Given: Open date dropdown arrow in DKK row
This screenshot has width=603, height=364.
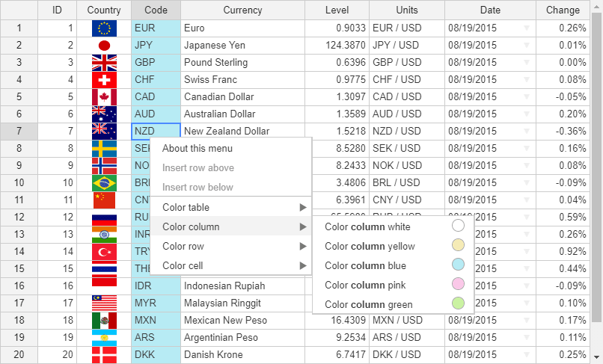Looking at the screenshot, I should pos(527,354).
